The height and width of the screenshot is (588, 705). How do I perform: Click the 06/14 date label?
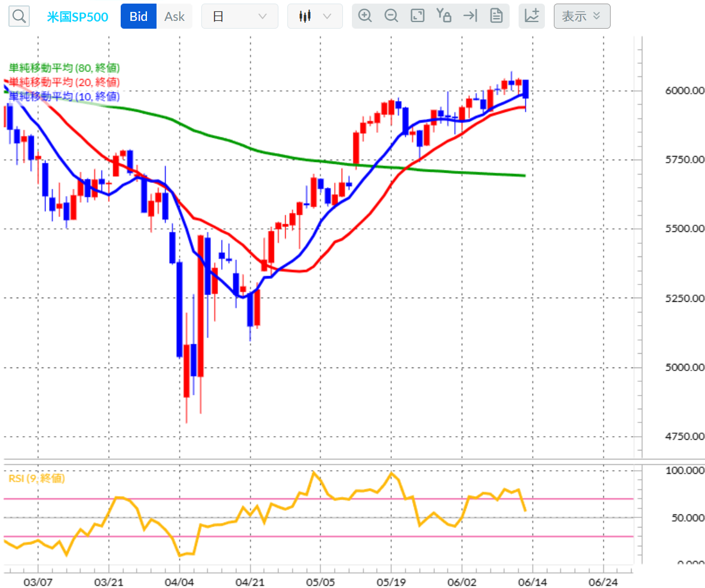pyautogui.click(x=532, y=582)
